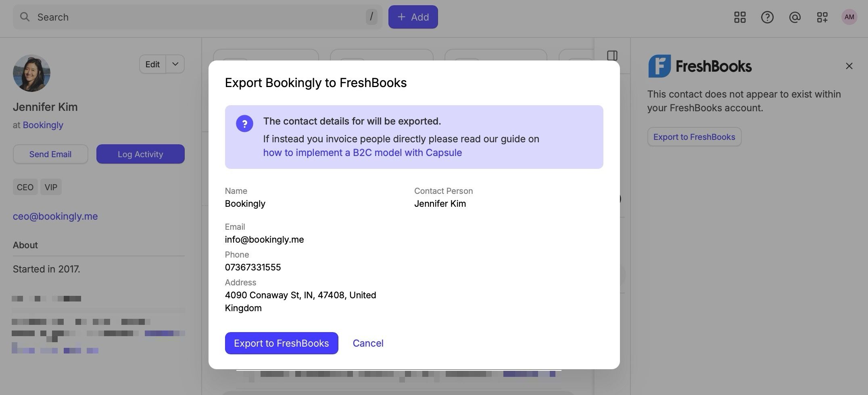
Task: Focus the Search input field
Action: tap(198, 17)
